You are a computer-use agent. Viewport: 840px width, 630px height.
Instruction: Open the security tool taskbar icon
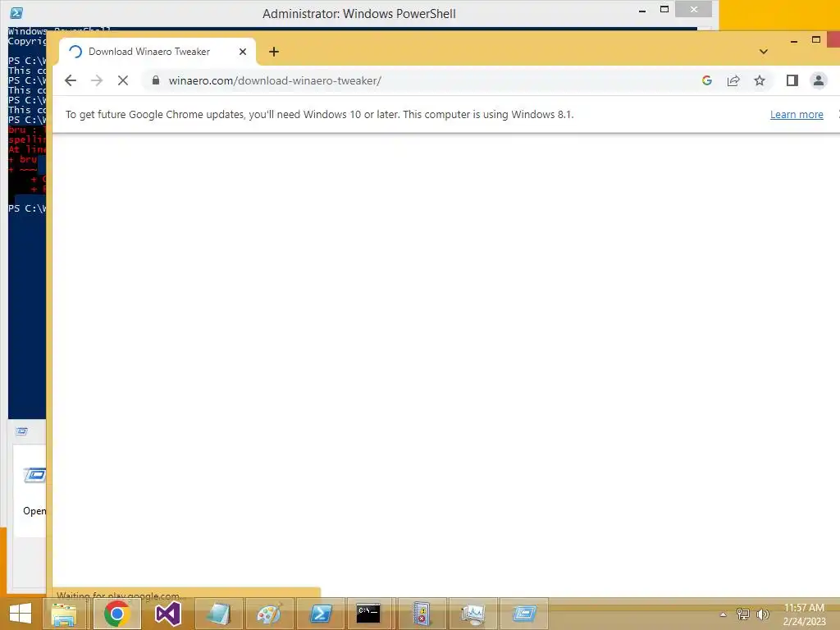click(x=422, y=614)
